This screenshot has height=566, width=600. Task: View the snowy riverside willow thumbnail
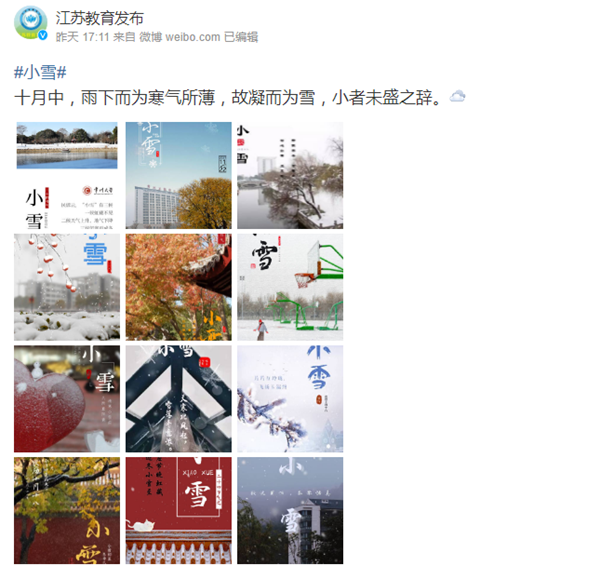coord(290,175)
